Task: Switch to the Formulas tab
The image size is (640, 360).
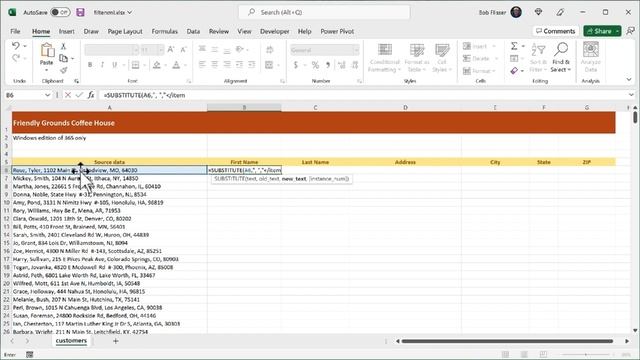Action: (x=164, y=31)
